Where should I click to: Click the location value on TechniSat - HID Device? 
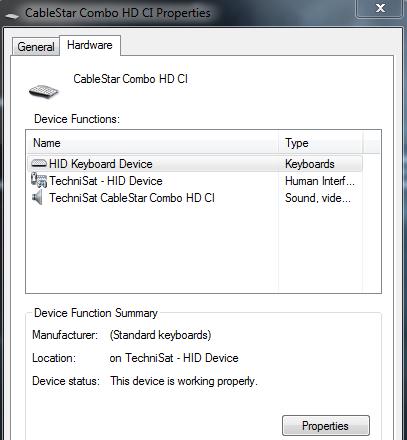click(174, 358)
